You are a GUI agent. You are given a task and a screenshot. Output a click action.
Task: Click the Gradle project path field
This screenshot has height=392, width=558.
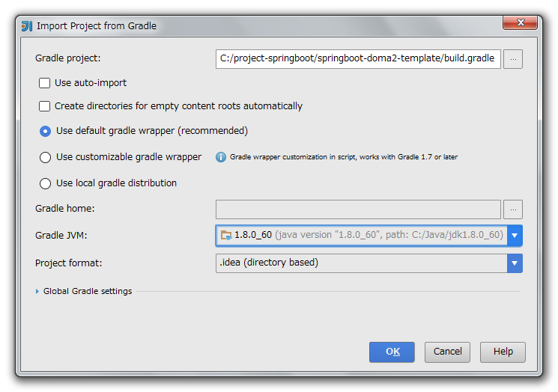coord(358,58)
